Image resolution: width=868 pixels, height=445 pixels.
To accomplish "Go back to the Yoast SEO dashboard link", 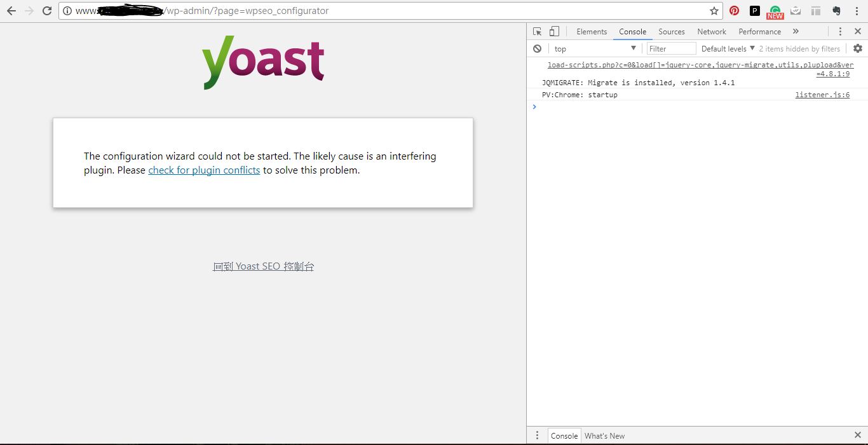I will 263,266.
